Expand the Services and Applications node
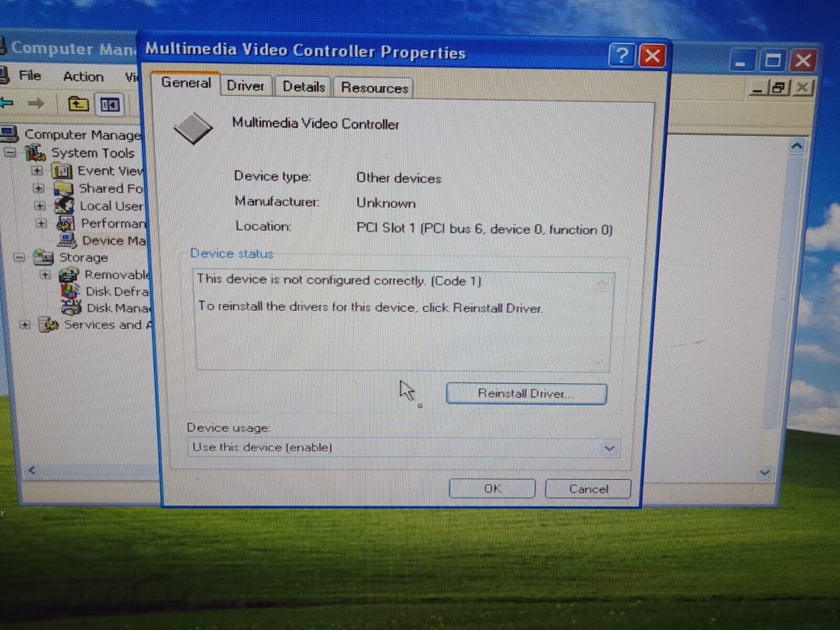Screen dimensions: 840x630 (x=24, y=324)
